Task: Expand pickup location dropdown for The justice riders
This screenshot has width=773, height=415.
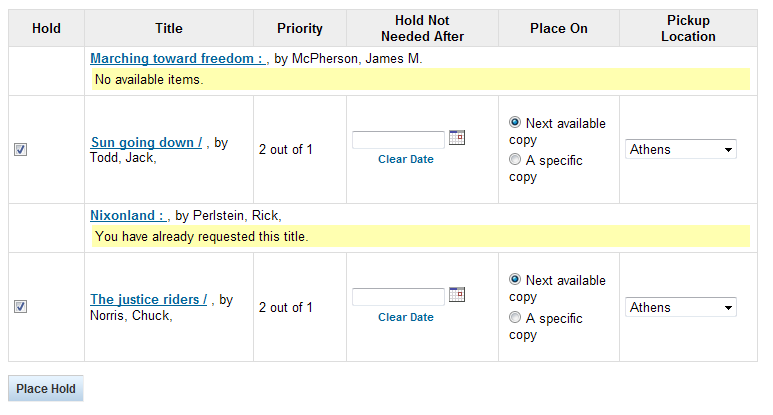Action: coord(682,307)
